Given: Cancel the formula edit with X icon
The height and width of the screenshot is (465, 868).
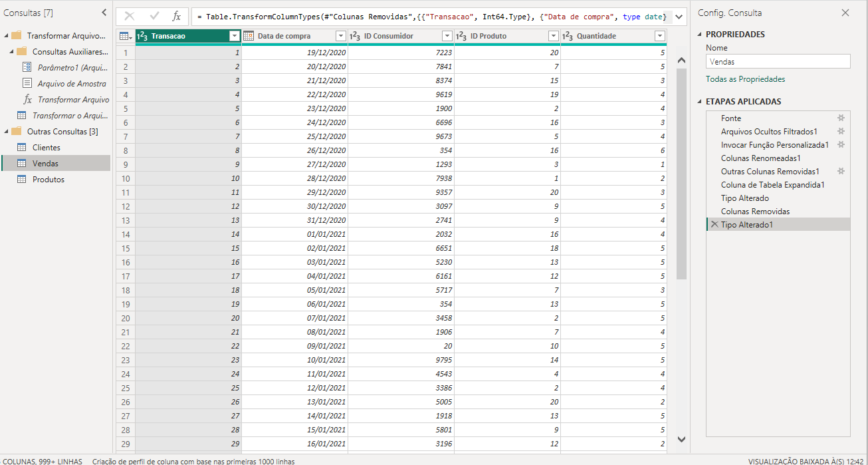Looking at the screenshot, I should 130,17.
